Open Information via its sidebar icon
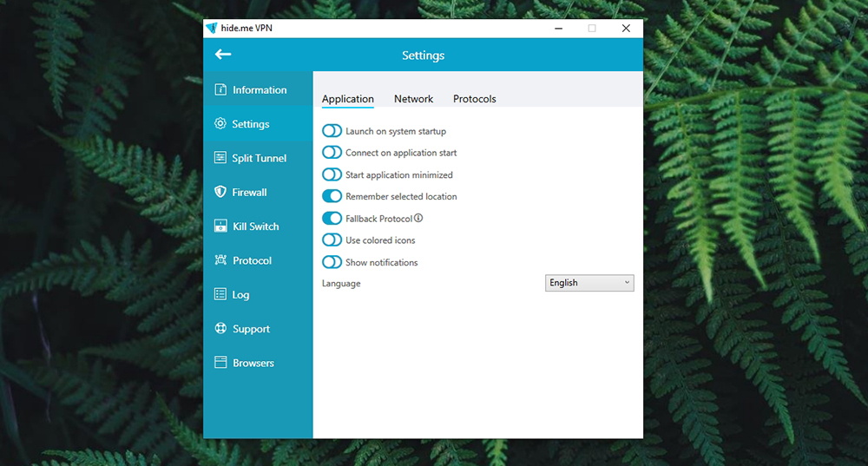Image resolution: width=868 pixels, height=466 pixels. pyautogui.click(x=220, y=89)
